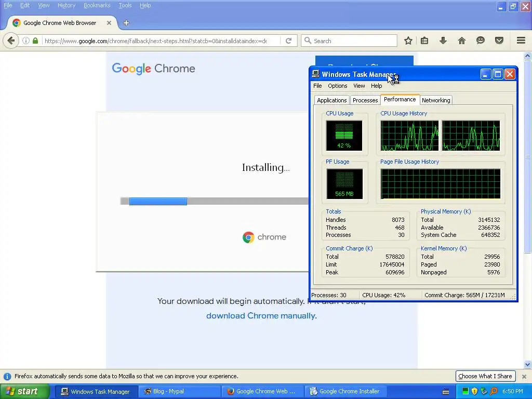Image resolution: width=532 pixels, height=399 pixels.
Task: Click the taskbar clock showing 6:50 PM
Action: [x=513, y=392]
